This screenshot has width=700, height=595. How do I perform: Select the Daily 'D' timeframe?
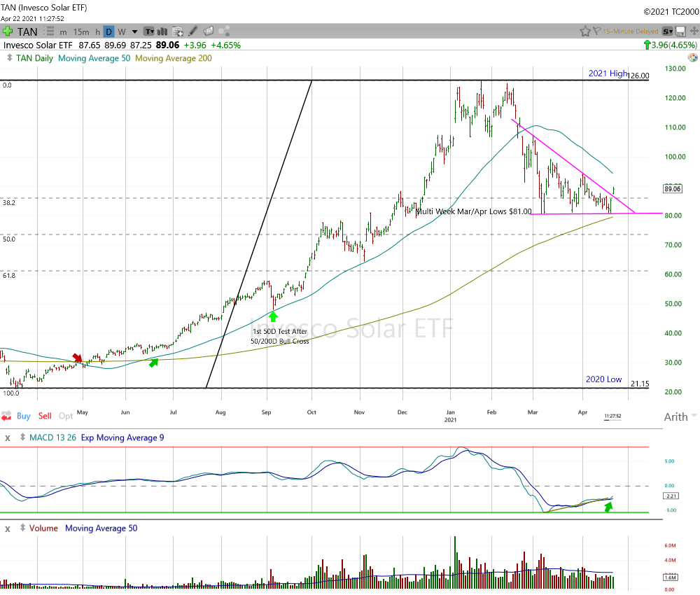[108, 31]
